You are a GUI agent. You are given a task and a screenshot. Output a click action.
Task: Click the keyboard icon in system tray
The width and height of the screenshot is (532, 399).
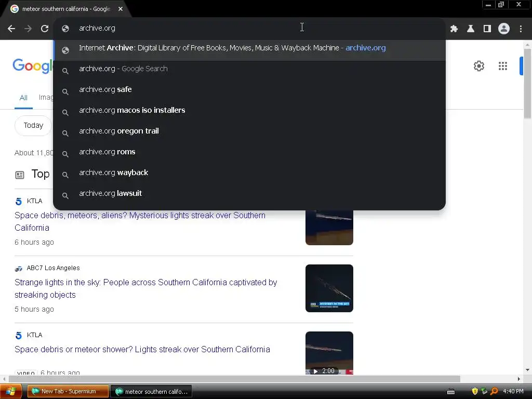451,392
